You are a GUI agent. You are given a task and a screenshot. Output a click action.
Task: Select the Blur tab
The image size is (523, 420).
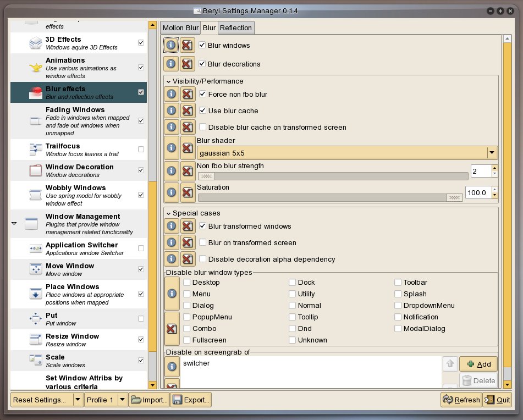click(209, 28)
